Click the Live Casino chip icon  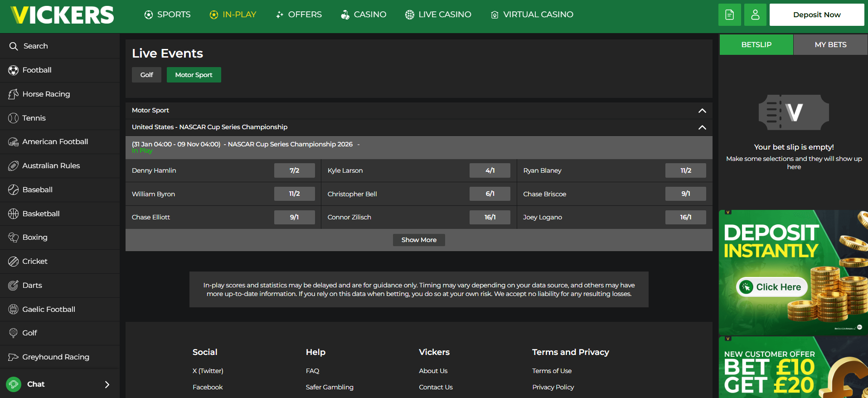410,15
